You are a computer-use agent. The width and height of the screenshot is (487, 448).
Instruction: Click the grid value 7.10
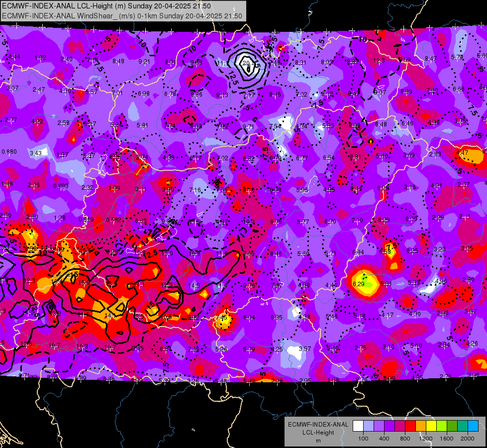coord(357,221)
